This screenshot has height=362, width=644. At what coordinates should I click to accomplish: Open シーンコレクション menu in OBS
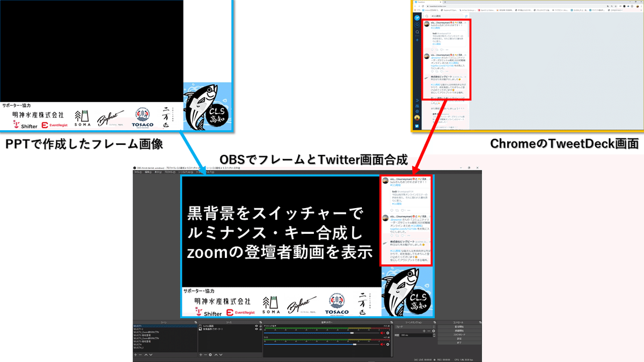click(x=186, y=172)
